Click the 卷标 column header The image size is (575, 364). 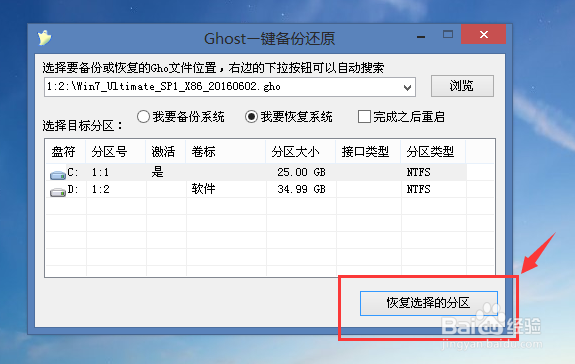pos(226,152)
